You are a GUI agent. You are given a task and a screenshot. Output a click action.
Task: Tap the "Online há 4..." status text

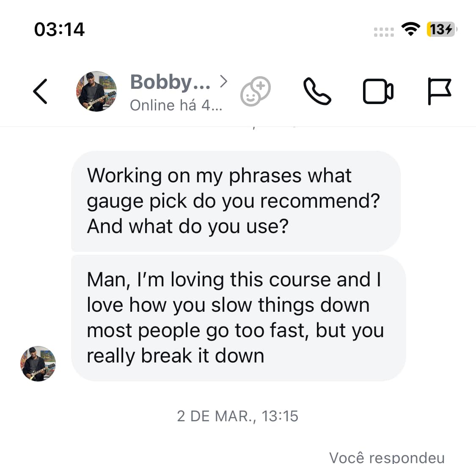176,105
